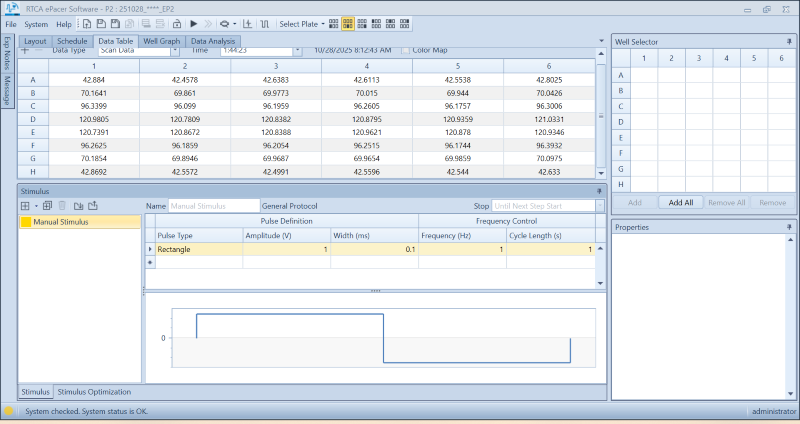
Task: Click the add new stimulus grid icon
Action: 25,205
